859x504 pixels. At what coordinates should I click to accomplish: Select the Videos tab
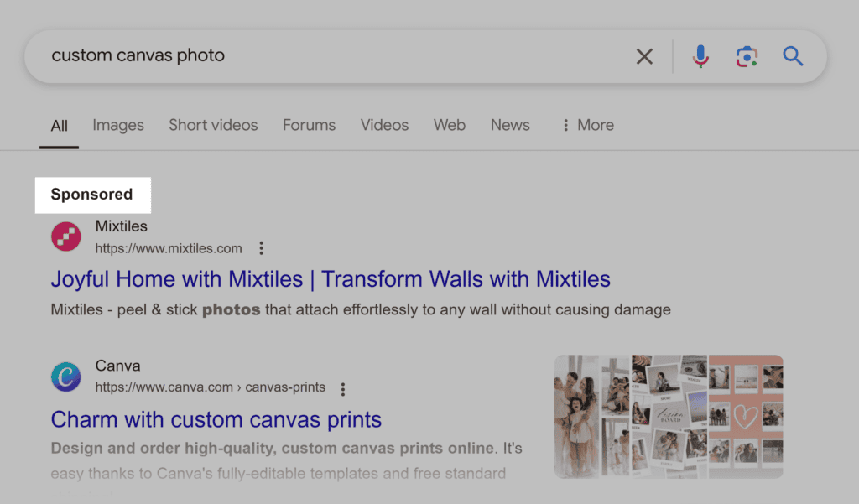click(384, 125)
